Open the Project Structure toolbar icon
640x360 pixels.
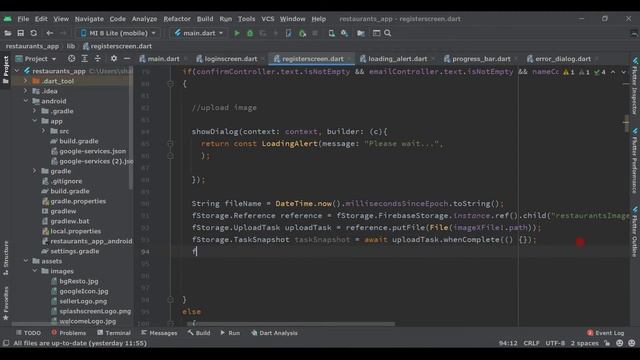click(361, 33)
